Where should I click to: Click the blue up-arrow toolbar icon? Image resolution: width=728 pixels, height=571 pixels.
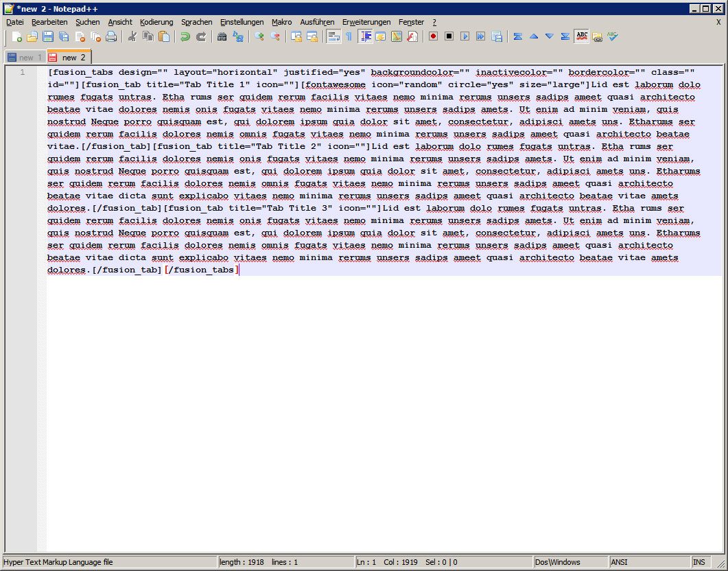[x=534, y=36]
